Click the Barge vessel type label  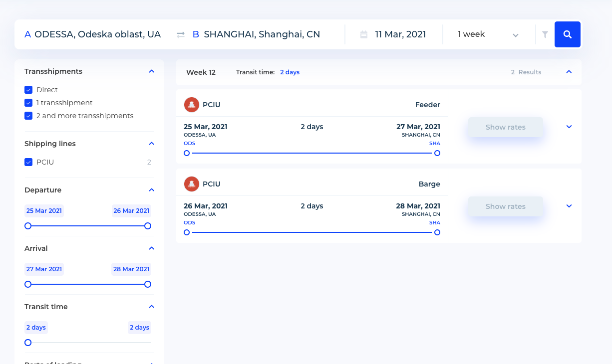point(429,184)
